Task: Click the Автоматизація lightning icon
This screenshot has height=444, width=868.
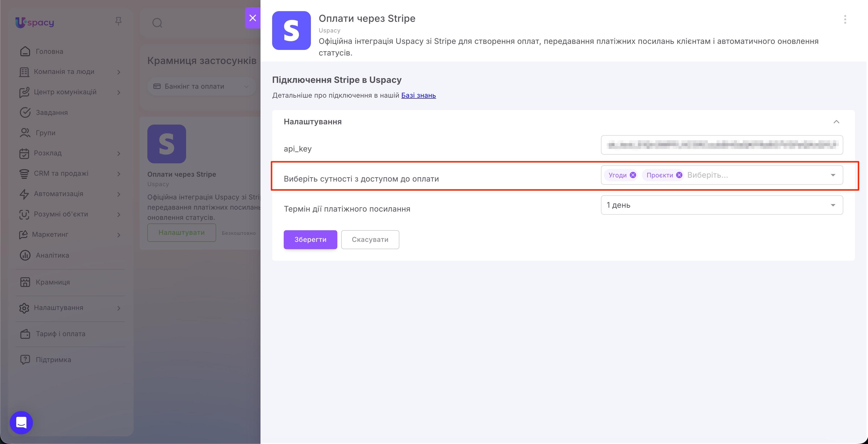Action: pyautogui.click(x=24, y=194)
